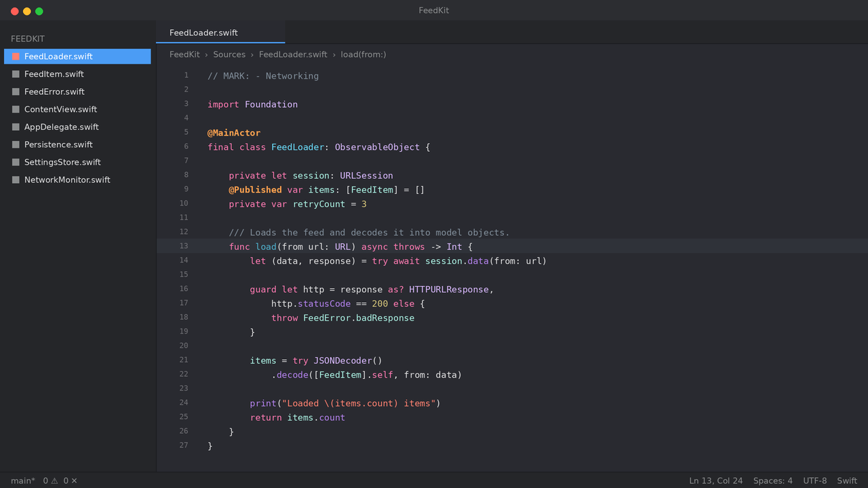The image size is (868, 488).
Task: Open NetworkMonitor.swift from the sidebar
Action: point(77,180)
